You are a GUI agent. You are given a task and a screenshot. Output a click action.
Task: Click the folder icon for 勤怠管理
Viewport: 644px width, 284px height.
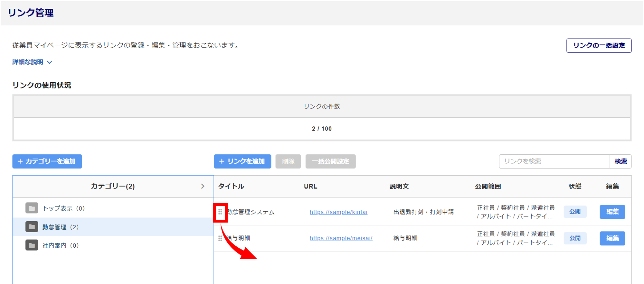click(x=32, y=227)
